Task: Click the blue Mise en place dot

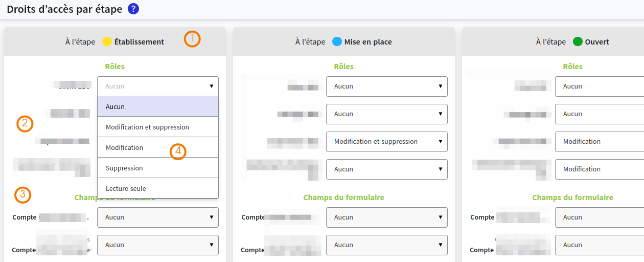Action: pos(337,42)
